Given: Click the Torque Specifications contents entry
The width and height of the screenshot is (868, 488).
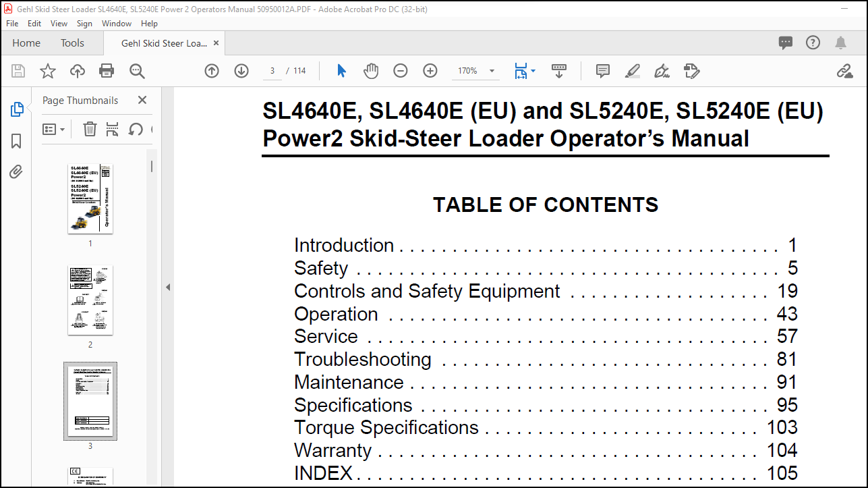Looking at the screenshot, I should (546, 427).
